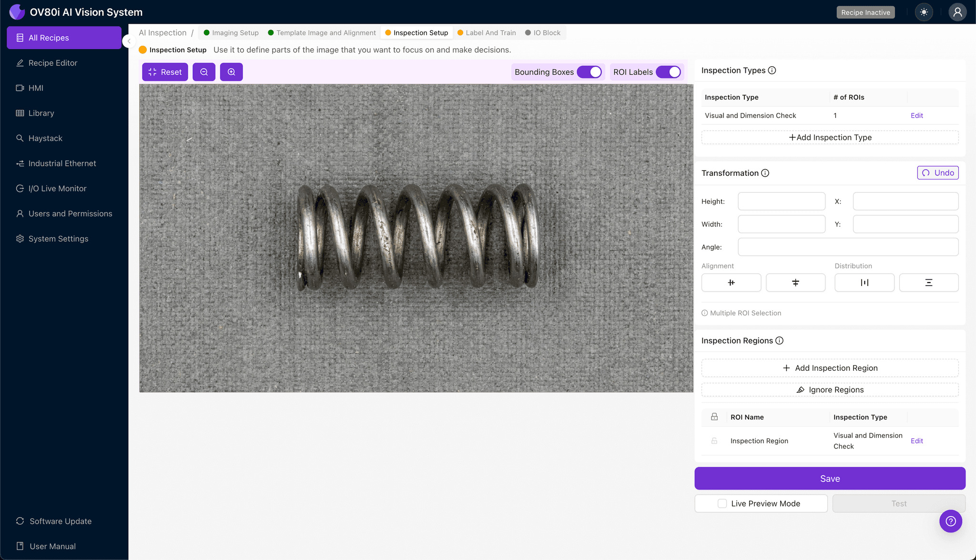
Task: Enable Live Preview Mode checkbox
Action: tap(722, 504)
